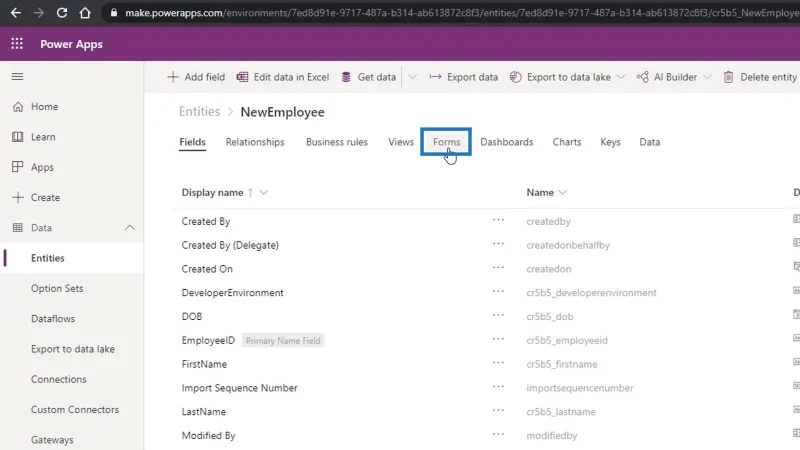Open more options for Created By row

(x=498, y=220)
